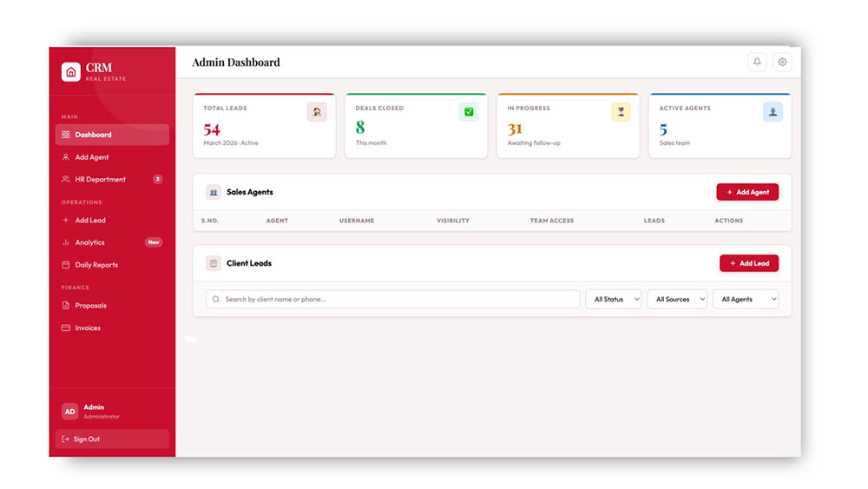
Task: Open Proposals sidebar item
Action: pos(112,306)
